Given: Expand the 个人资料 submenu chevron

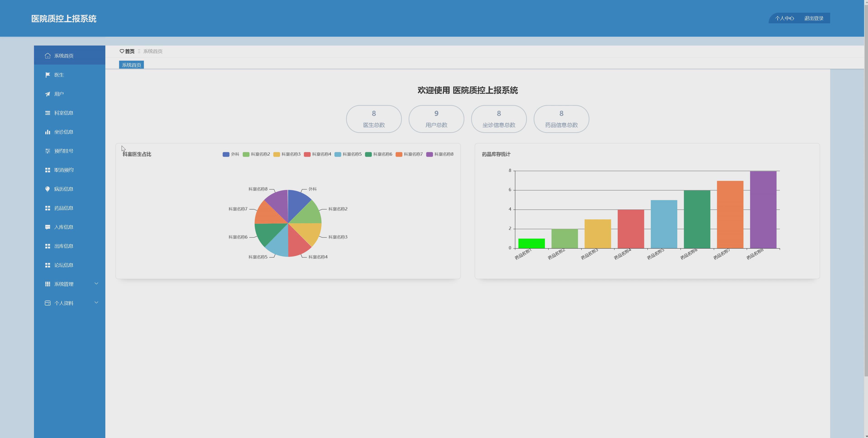Looking at the screenshot, I should 96,303.
